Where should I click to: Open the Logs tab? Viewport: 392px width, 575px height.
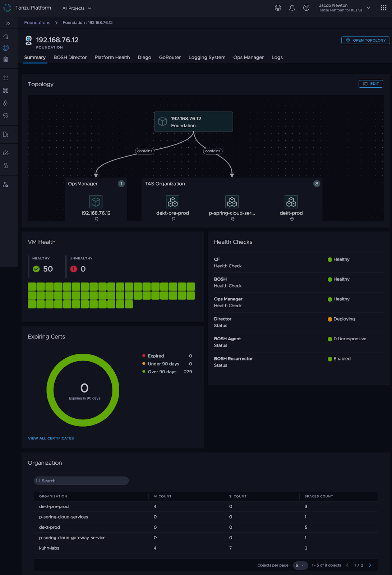277,57
